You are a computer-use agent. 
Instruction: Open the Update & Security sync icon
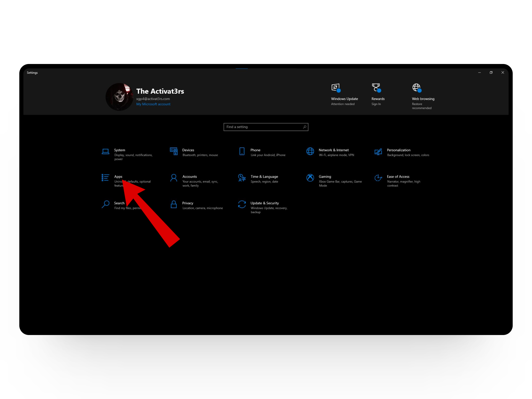242,204
